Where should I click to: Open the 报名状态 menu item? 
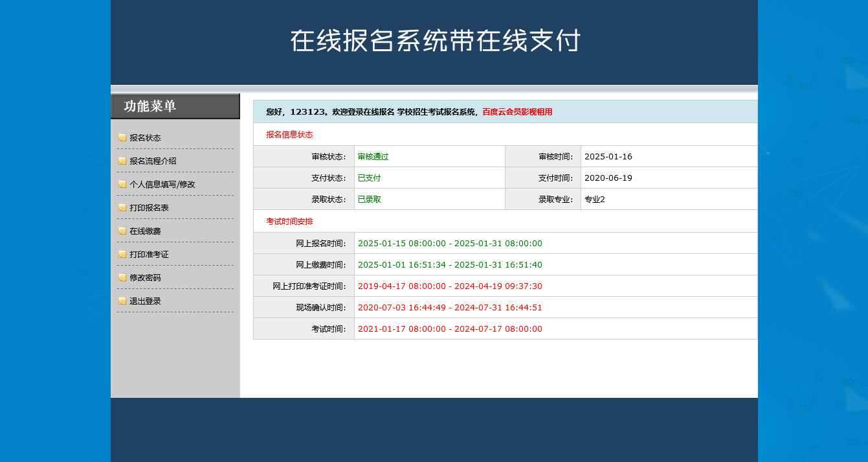(x=145, y=138)
